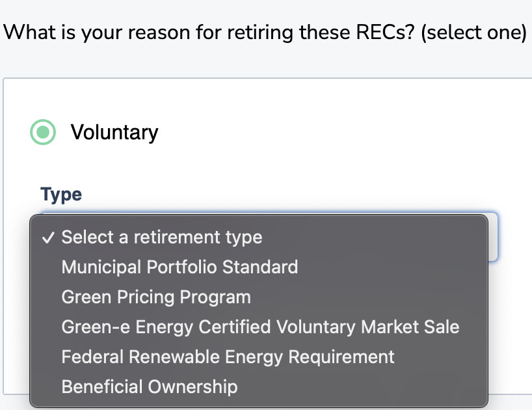Image resolution: width=532 pixels, height=410 pixels.
Task: Click the Voluntary label text
Action: tap(114, 133)
